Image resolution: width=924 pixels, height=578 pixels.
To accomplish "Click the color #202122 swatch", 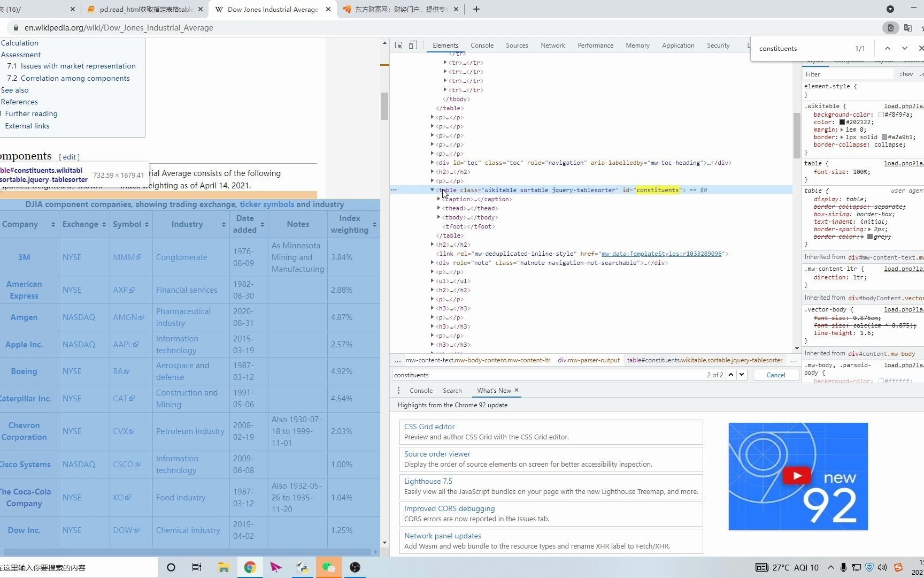I will [x=842, y=122].
